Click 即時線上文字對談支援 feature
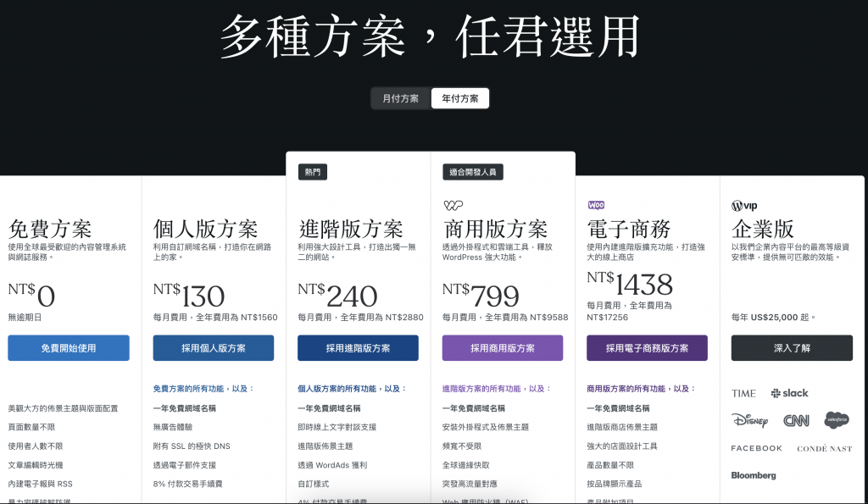Image resolution: width=868 pixels, height=504 pixels. pos(337,427)
